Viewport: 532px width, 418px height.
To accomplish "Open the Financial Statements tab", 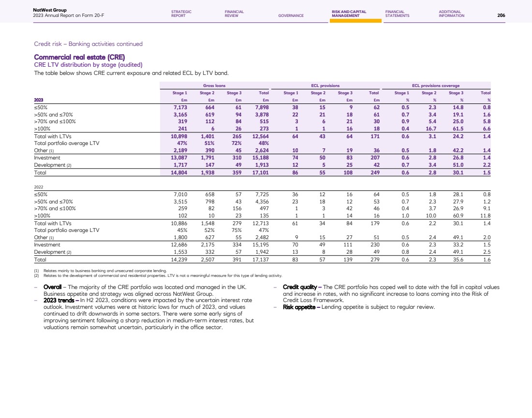I will pyautogui.click(x=397, y=14).
